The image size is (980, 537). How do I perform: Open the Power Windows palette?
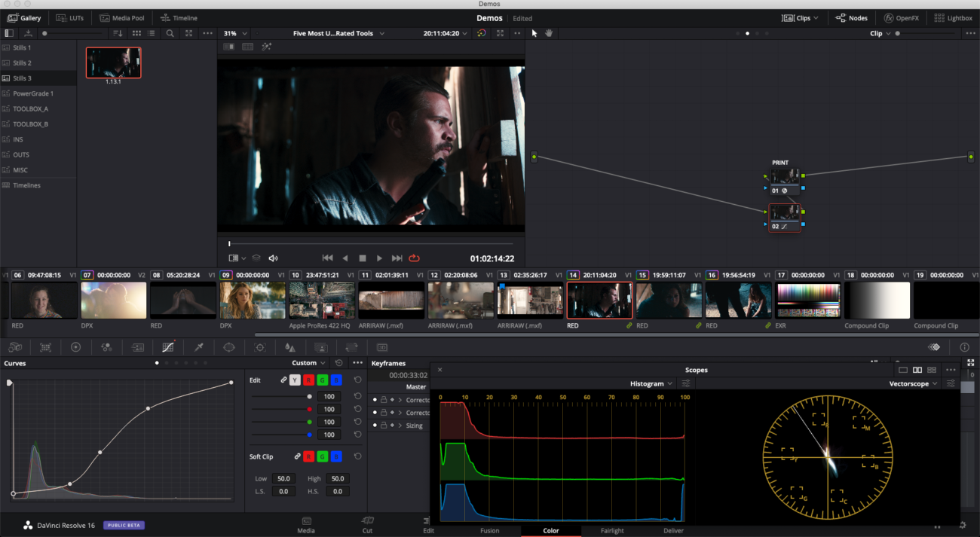coord(230,347)
